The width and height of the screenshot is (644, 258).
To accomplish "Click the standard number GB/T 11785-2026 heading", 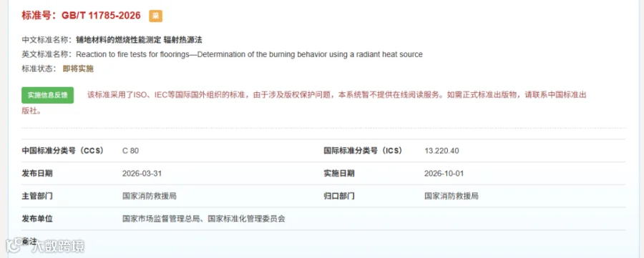I will click(81, 16).
